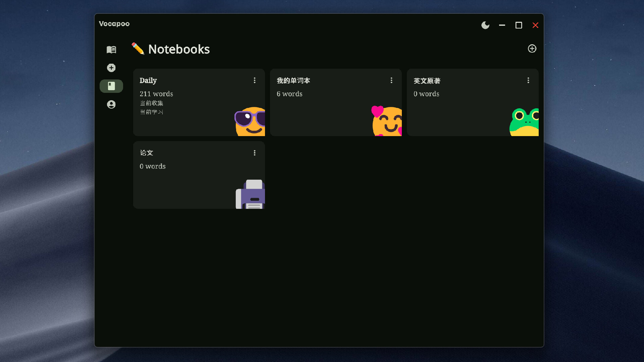644x362 pixels.
Task: Click the Vocapoo app title
Action: (x=114, y=23)
